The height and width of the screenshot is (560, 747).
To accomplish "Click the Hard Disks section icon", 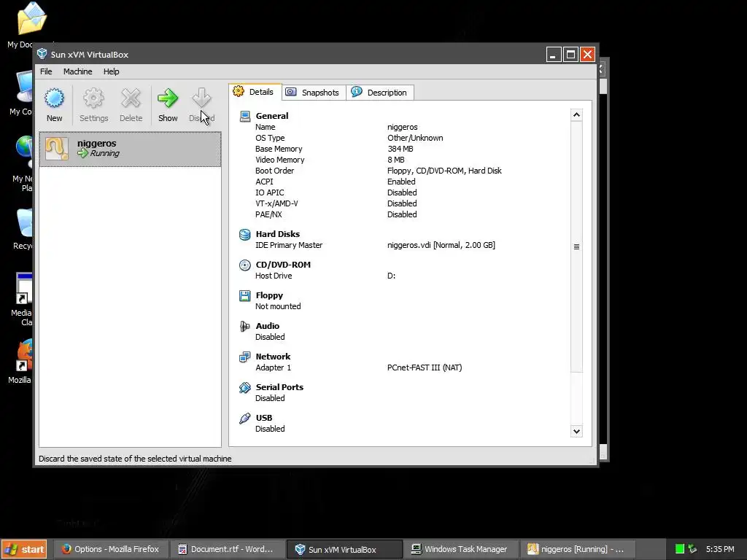I will (x=245, y=234).
